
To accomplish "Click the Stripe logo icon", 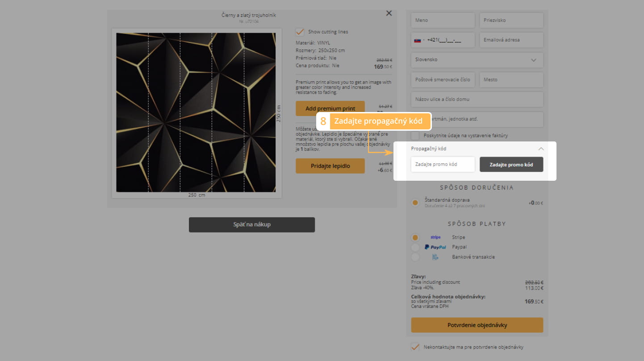I will (435, 237).
